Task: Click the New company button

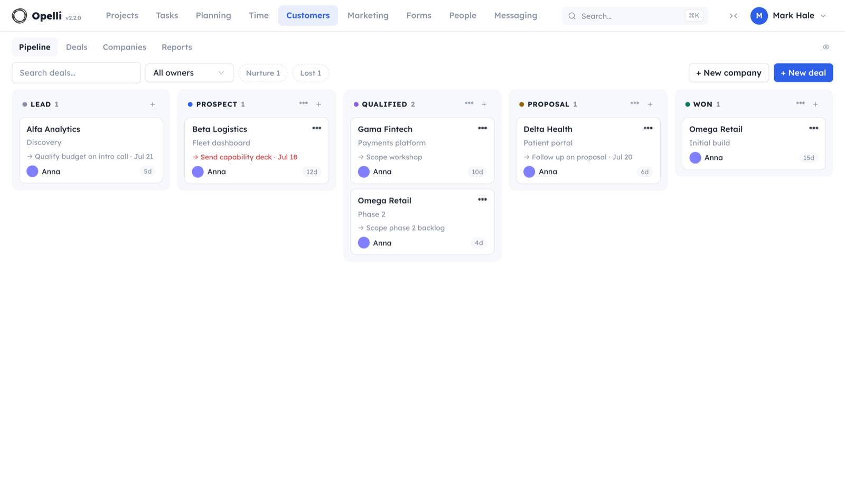Action: 729,73
